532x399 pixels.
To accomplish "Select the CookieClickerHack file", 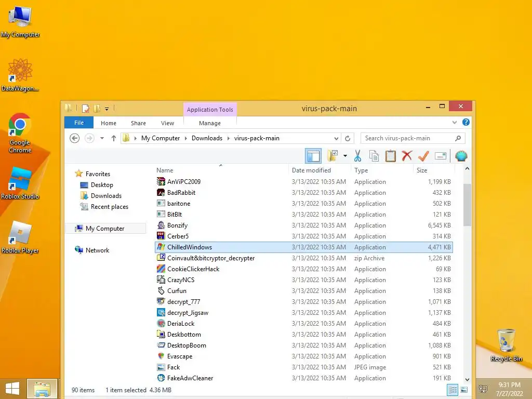I will coord(303,269).
